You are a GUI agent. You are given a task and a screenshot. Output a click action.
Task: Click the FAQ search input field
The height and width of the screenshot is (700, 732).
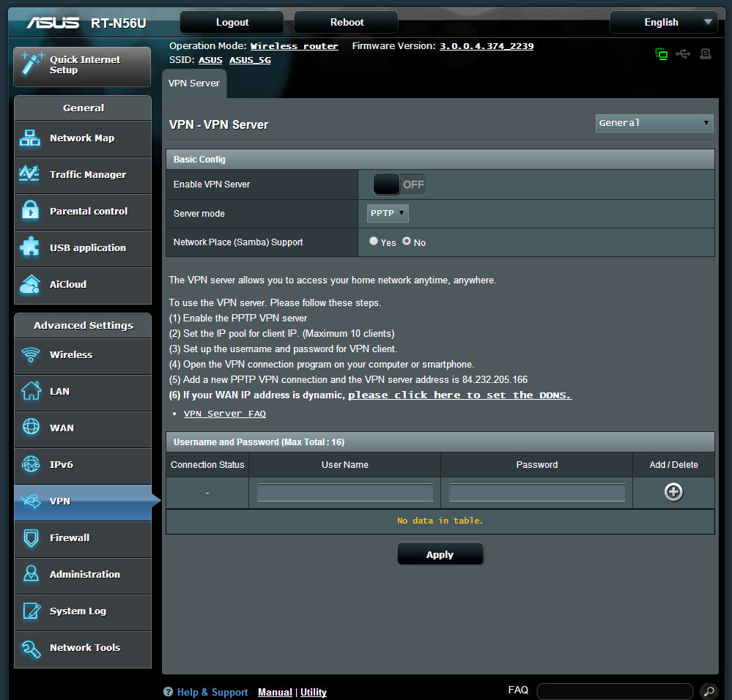point(615,691)
